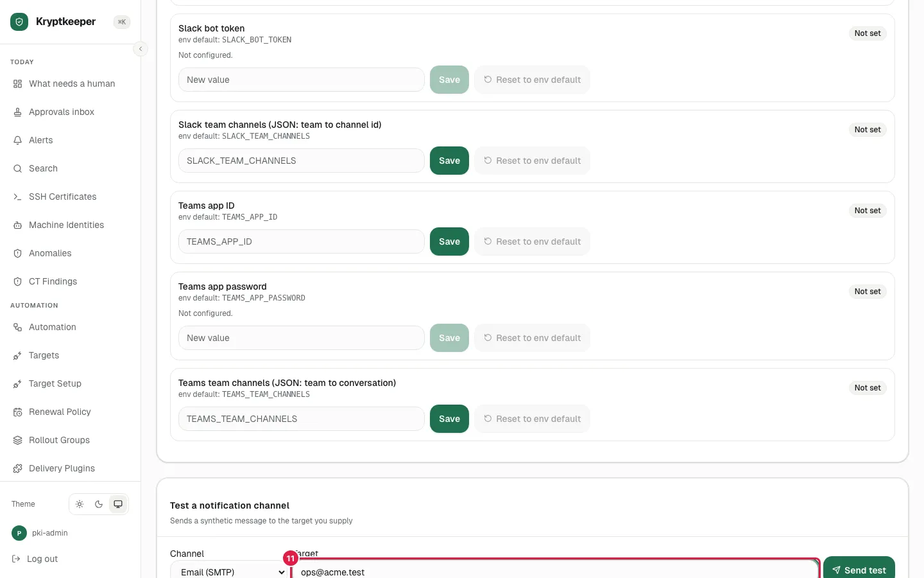The height and width of the screenshot is (578, 924).
Task: Click the What needs a human grid icon
Action: tap(17, 84)
